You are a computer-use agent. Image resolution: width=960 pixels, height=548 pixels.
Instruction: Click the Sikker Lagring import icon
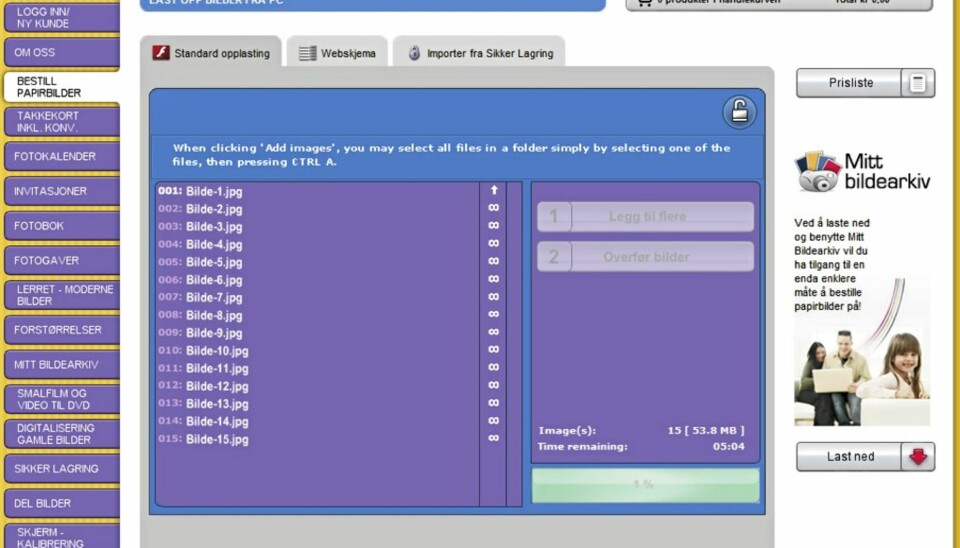pos(414,53)
